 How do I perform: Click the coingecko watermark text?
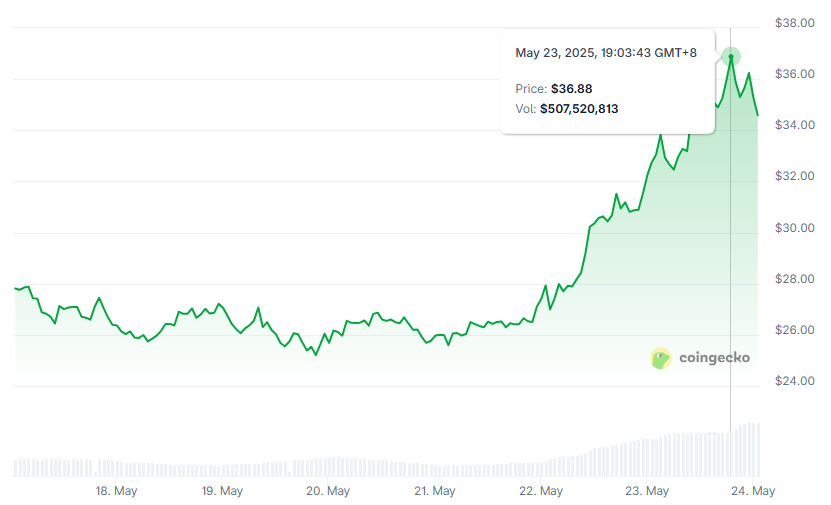(x=714, y=358)
